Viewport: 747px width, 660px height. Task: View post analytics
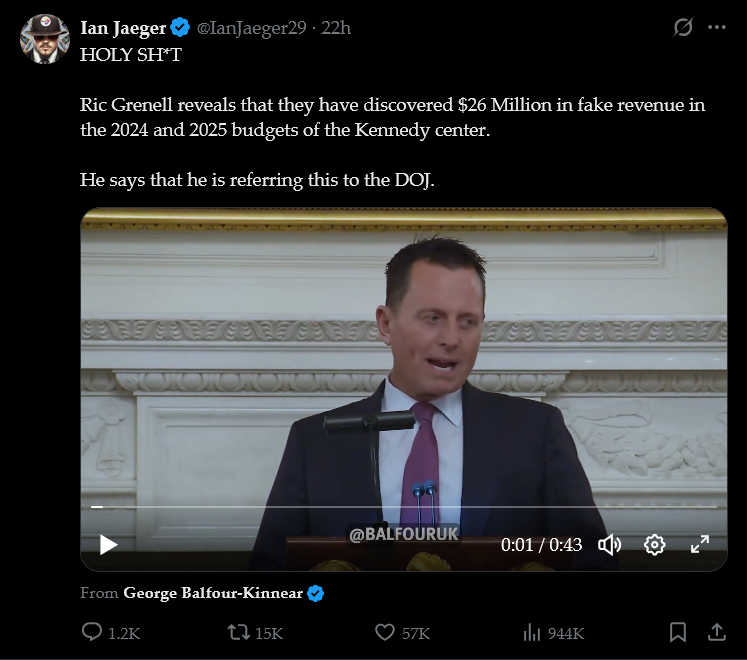point(531,632)
